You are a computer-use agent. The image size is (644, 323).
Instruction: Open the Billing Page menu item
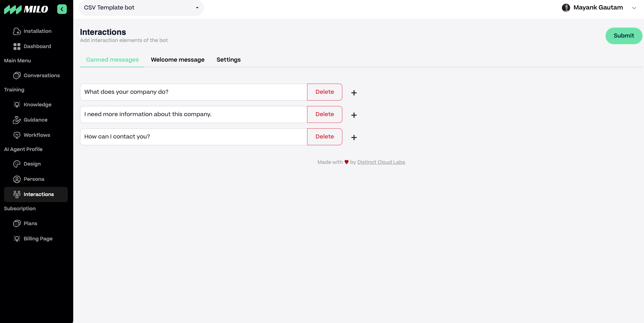(x=38, y=239)
